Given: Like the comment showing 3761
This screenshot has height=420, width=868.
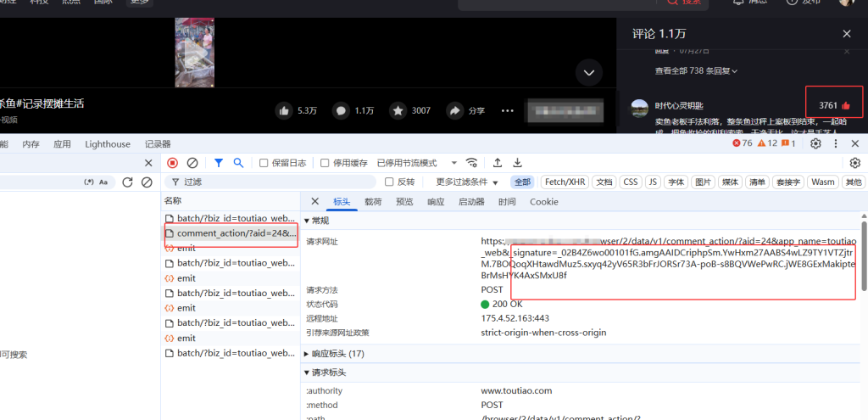Looking at the screenshot, I should pos(846,105).
